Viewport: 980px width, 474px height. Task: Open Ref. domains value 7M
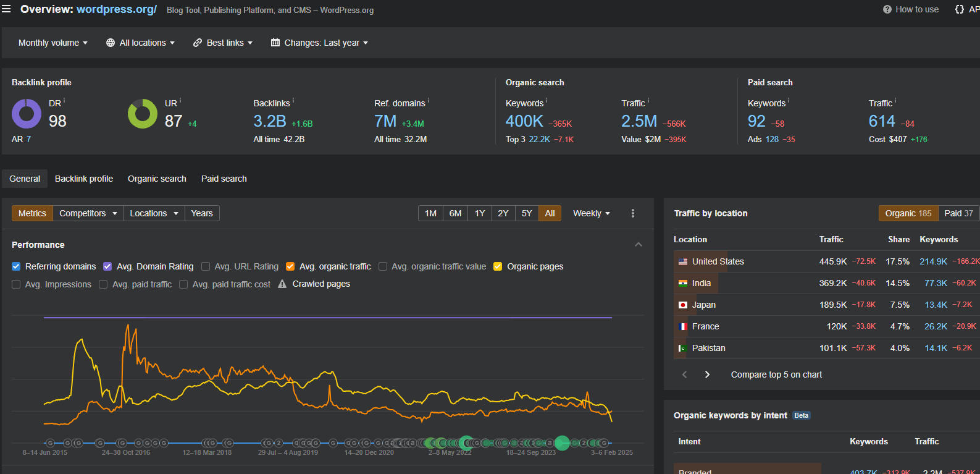385,121
